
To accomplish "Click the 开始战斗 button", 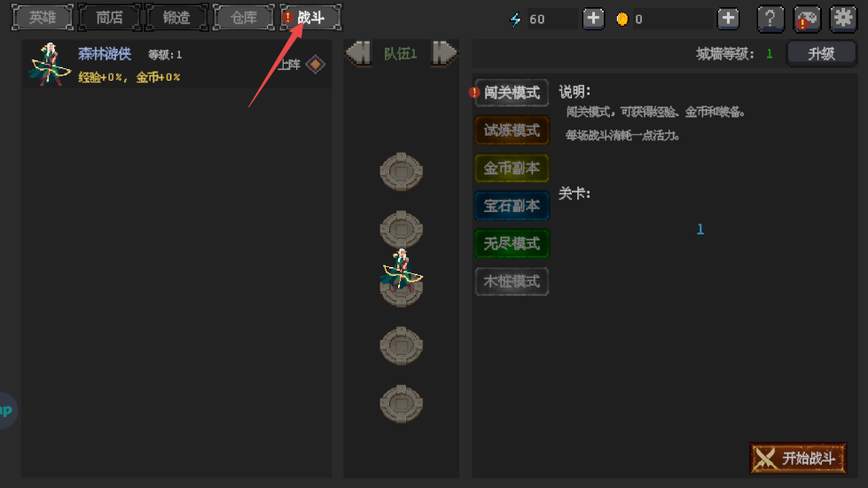I will 798,458.
